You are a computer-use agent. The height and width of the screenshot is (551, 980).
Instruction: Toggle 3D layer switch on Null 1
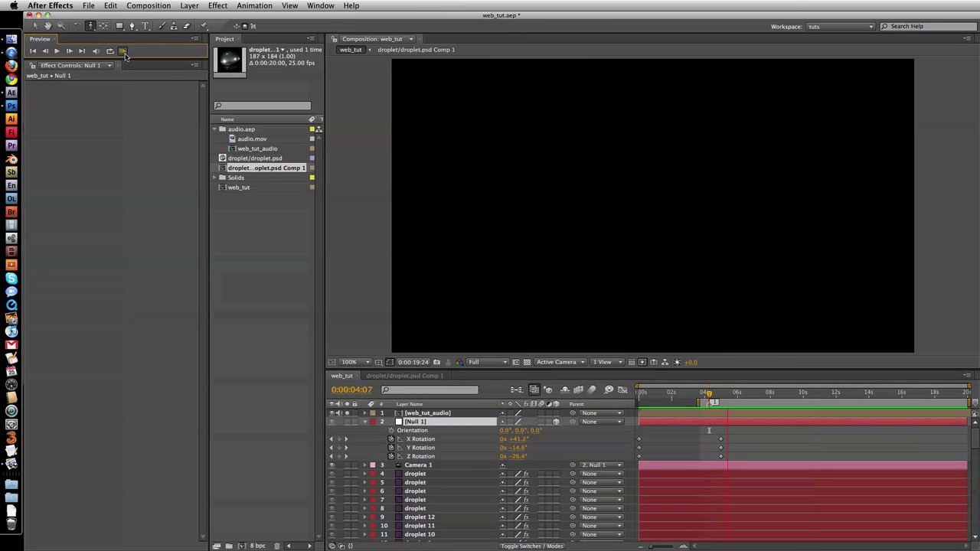pos(556,422)
